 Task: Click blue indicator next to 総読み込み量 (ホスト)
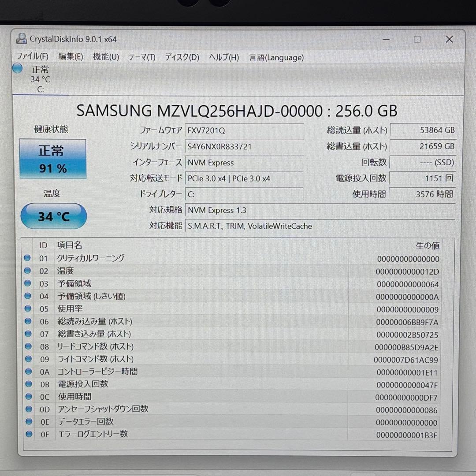[28, 321]
